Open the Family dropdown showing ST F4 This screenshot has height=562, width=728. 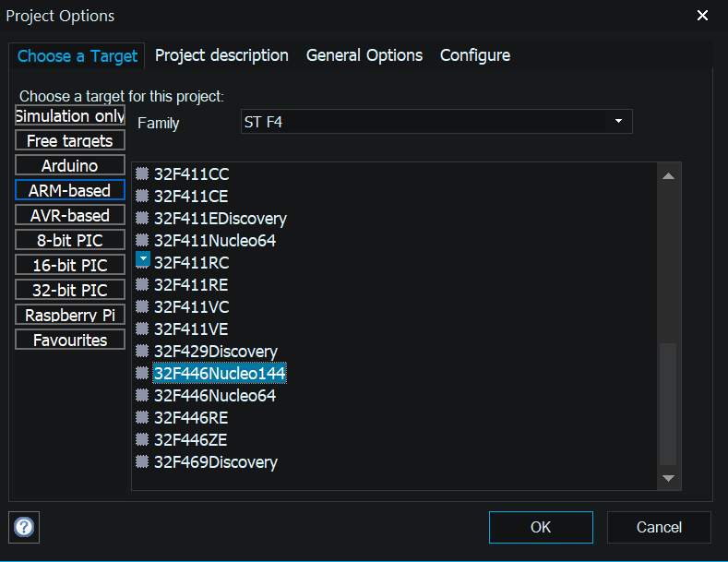pos(436,122)
